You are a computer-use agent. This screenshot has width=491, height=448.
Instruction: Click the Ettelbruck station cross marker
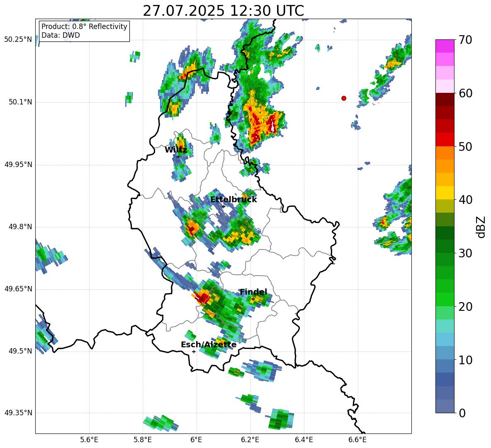point(224,206)
